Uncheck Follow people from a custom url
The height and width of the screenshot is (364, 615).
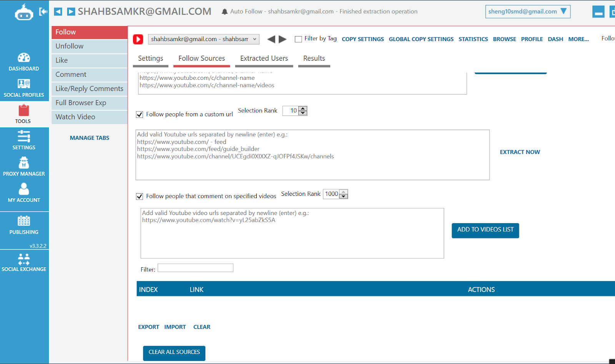(x=140, y=114)
